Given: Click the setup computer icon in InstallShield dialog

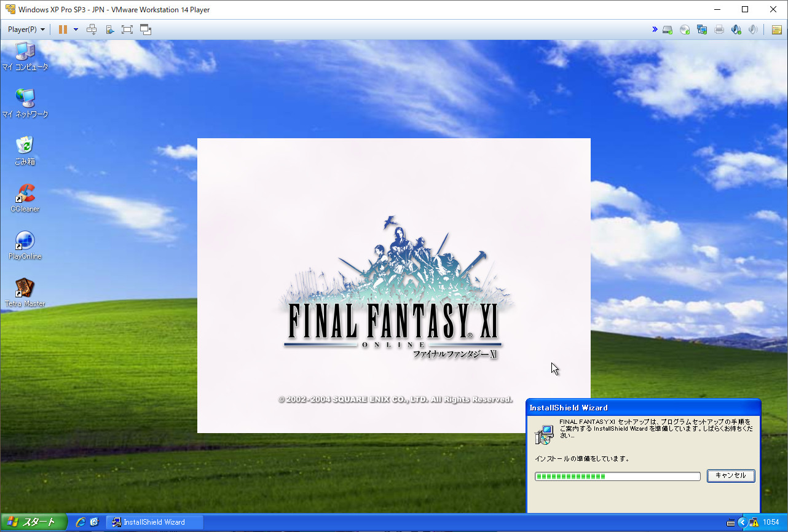Looking at the screenshot, I should (544, 434).
